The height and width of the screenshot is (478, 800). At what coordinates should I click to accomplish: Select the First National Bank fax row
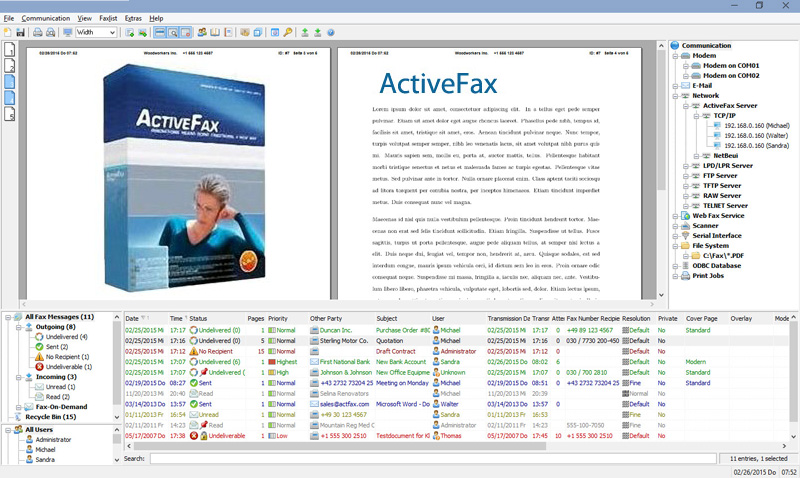click(x=458, y=362)
